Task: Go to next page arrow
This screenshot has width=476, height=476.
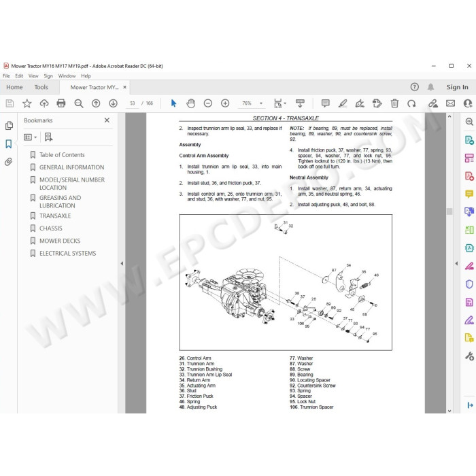Action: [114, 103]
